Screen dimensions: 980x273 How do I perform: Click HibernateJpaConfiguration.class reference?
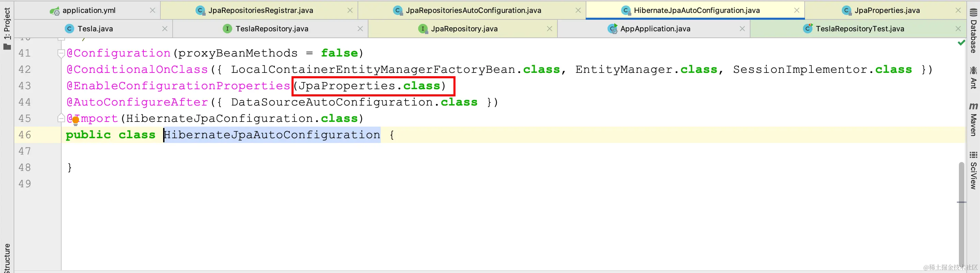click(242, 119)
